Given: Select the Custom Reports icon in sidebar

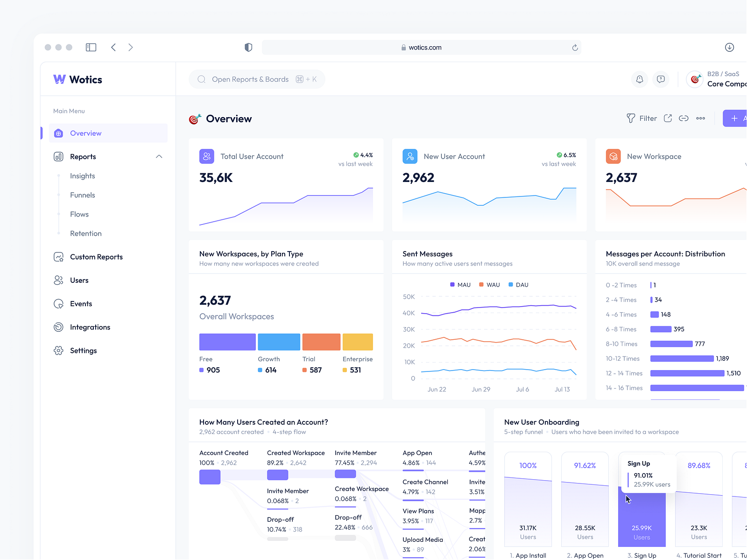Looking at the screenshot, I should [58, 257].
